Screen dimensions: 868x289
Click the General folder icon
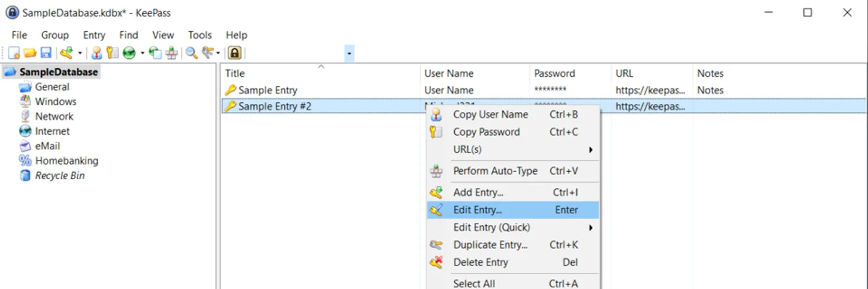pos(25,87)
